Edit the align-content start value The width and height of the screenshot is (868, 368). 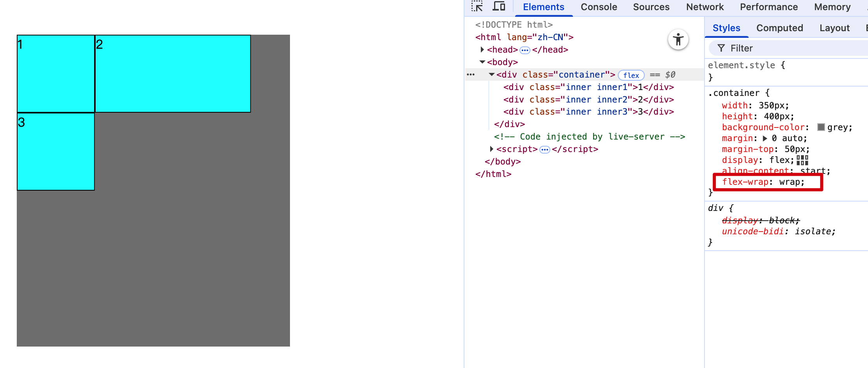[813, 171]
